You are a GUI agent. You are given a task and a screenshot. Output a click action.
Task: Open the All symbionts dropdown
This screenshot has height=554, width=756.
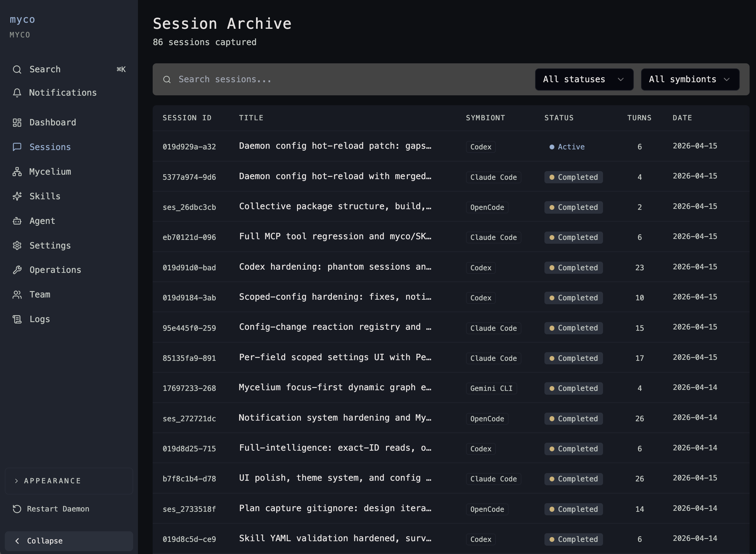[689, 79]
